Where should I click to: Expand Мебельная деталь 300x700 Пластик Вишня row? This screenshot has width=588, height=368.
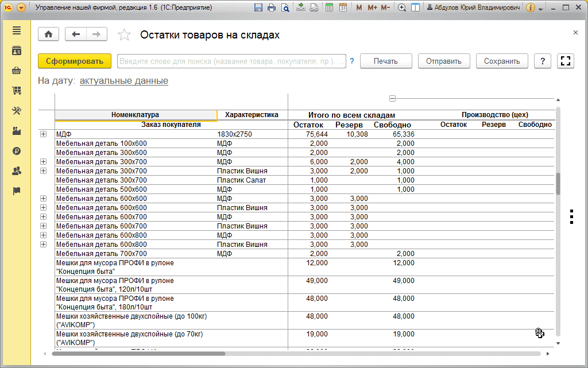(x=43, y=171)
